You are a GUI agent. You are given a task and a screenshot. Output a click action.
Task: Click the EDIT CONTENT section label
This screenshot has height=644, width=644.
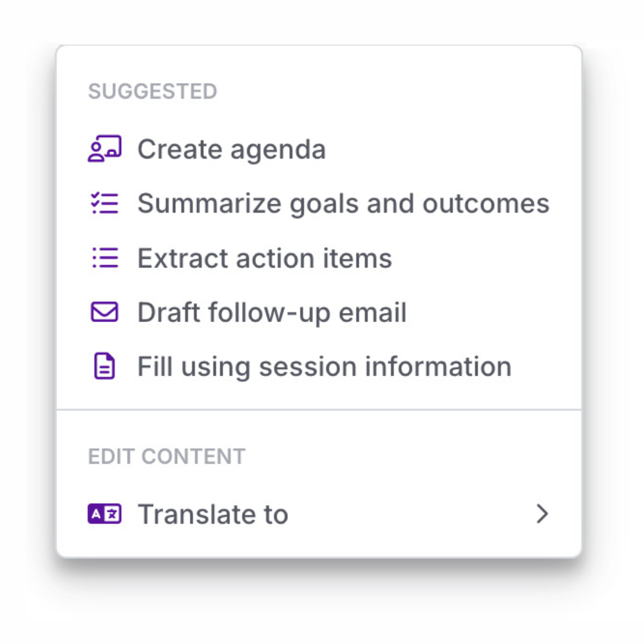(x=167, y=457)
